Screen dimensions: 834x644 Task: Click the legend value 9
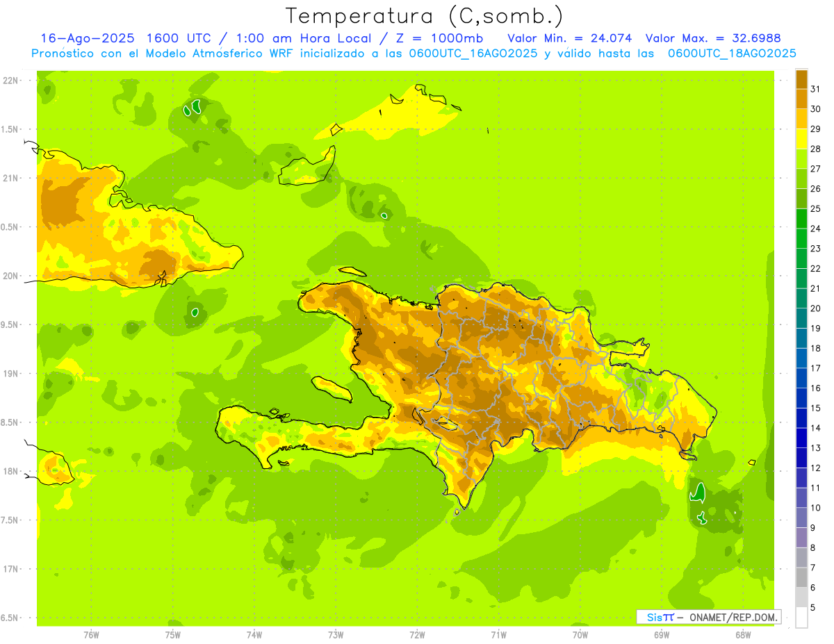click(x=812, y=528)
